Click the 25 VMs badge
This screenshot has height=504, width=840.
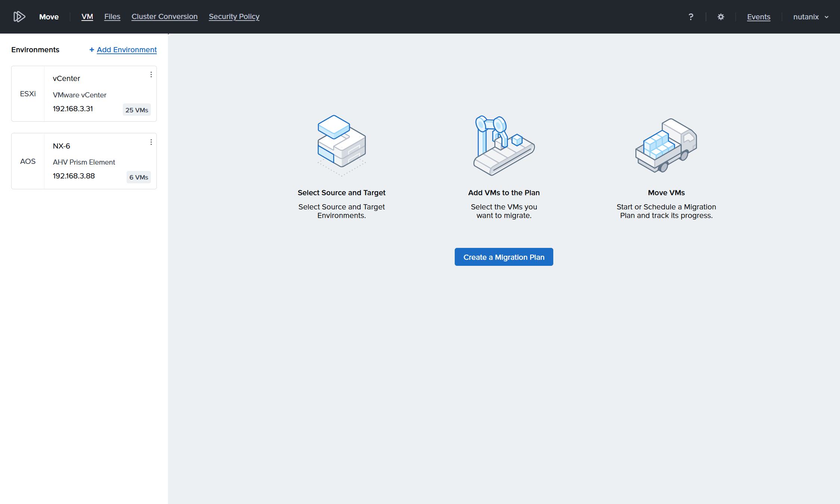[137, 110]
